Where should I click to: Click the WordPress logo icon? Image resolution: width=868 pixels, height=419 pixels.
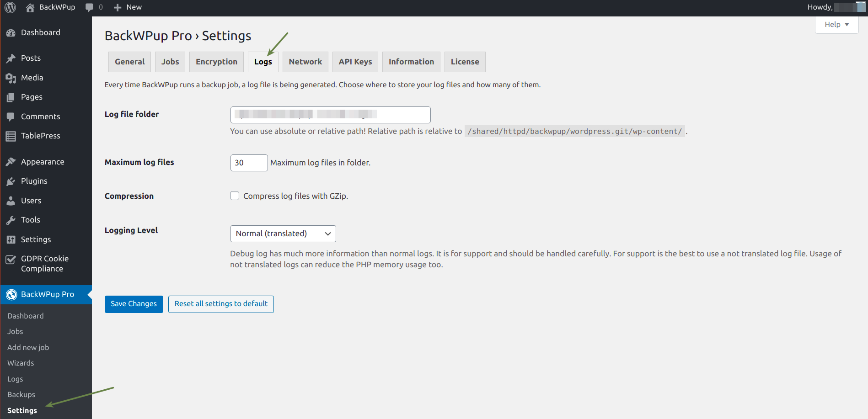10,7
